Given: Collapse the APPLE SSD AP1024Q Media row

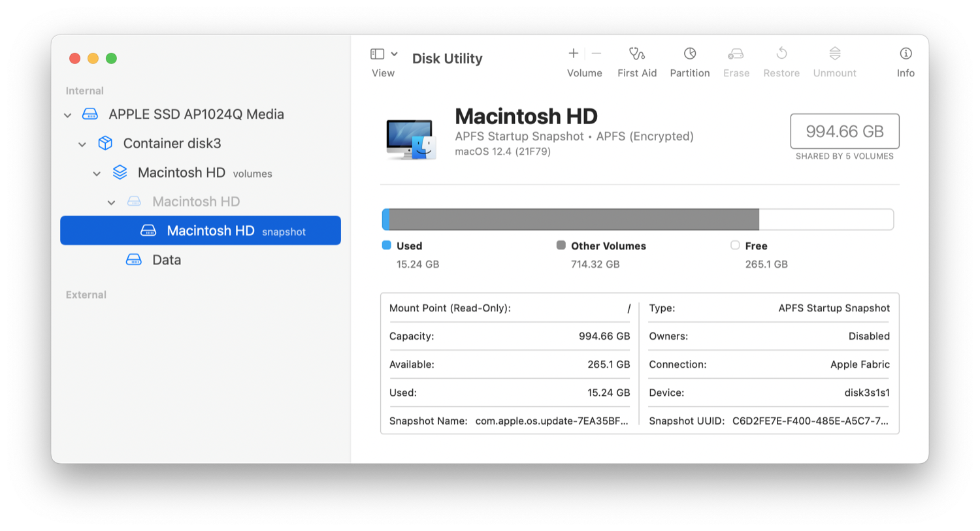Looking at the screenshot, I should coord(68,115).
